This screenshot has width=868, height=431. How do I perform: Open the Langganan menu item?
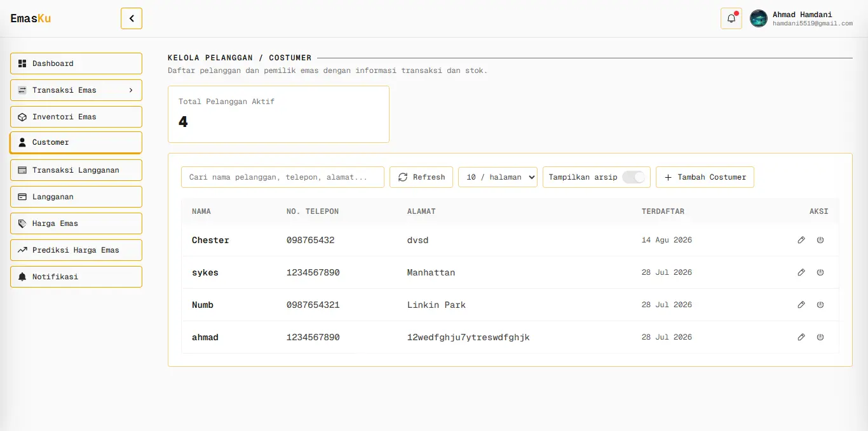pos(76,197)
